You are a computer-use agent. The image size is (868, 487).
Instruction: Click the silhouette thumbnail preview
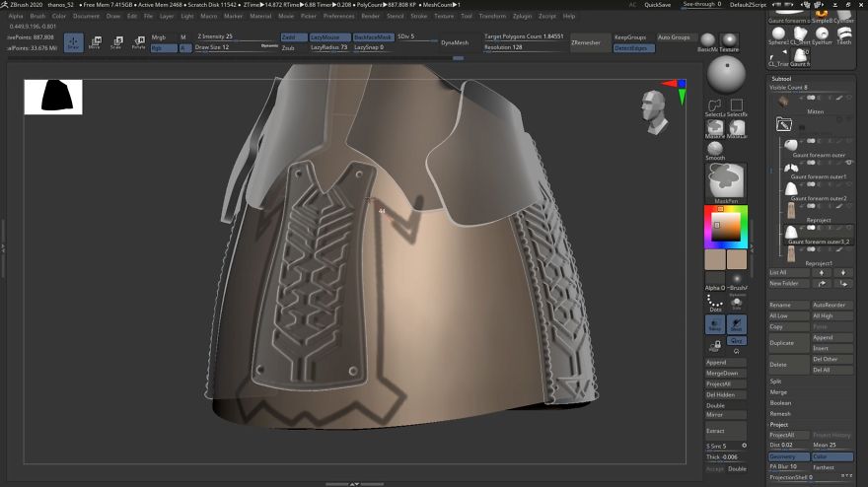tap(53, 97)
